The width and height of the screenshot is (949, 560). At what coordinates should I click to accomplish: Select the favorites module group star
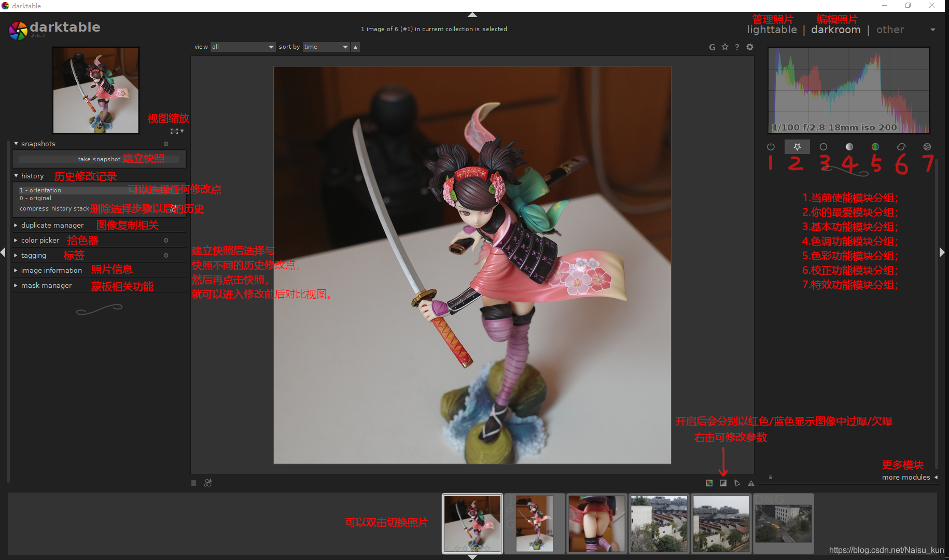[x=797, y=147]
